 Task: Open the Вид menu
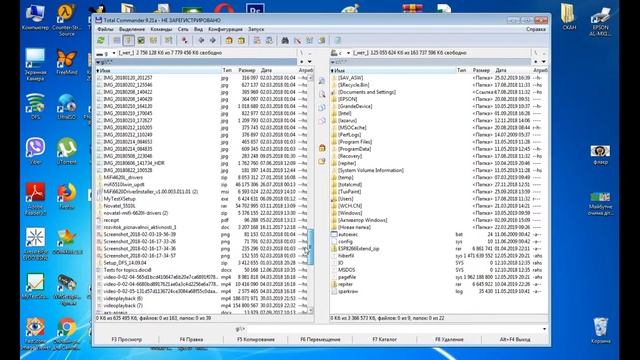pyautogui.click(x=198, y=29)
